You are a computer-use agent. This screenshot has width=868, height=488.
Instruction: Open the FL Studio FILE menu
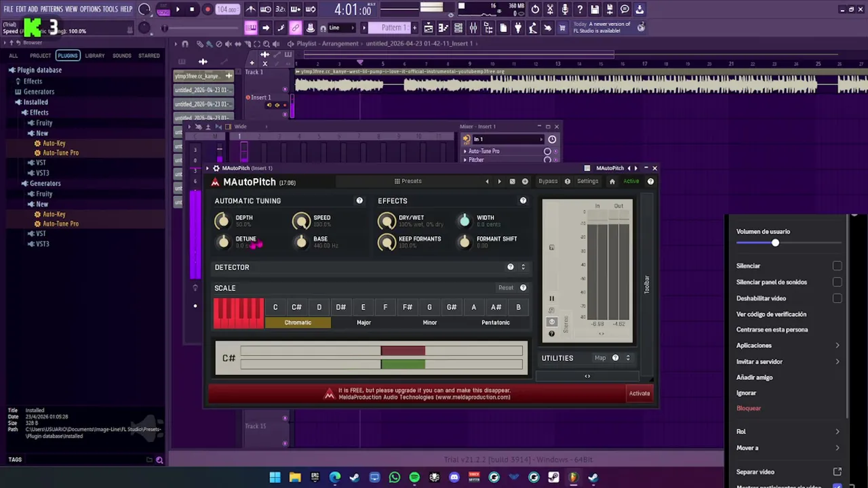click(8, 9)
